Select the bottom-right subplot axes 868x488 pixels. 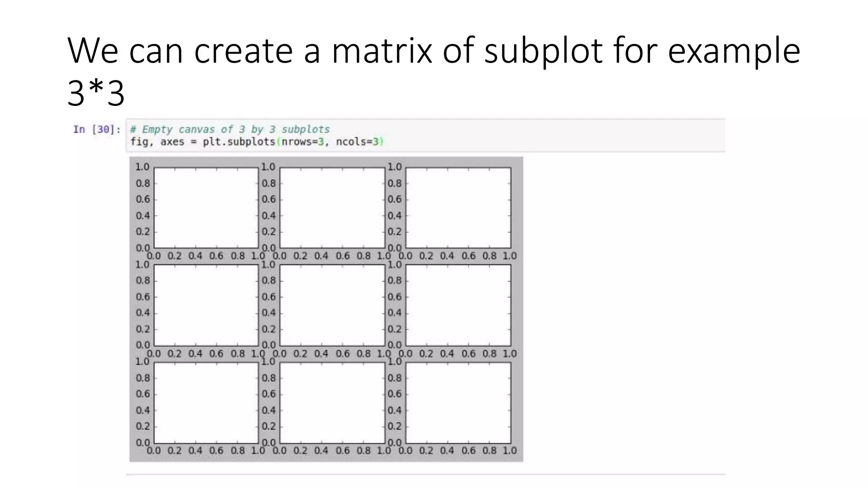click(x=458, y=403)
